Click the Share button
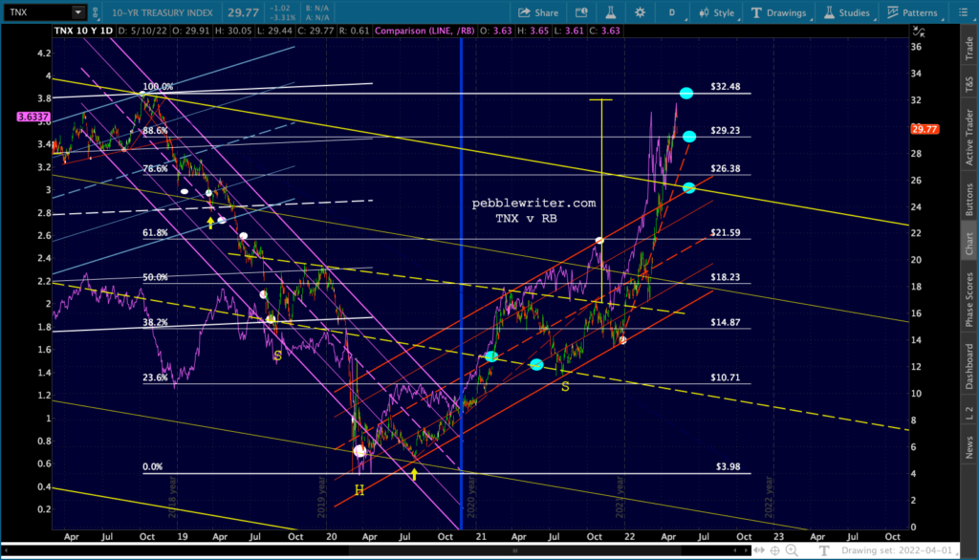Screen dimensions: 979x560 pos(539,12)
